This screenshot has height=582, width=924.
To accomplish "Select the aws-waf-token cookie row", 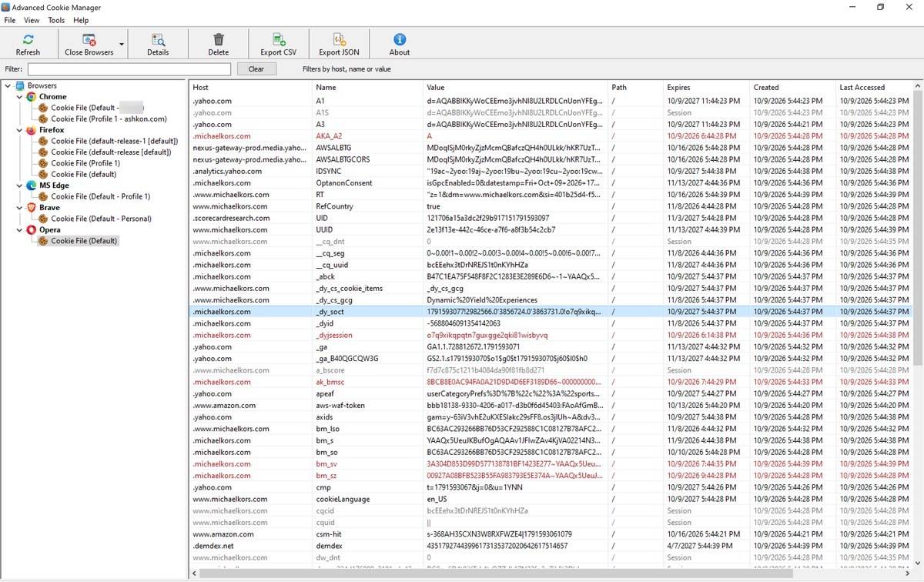I will coord(551,405).
